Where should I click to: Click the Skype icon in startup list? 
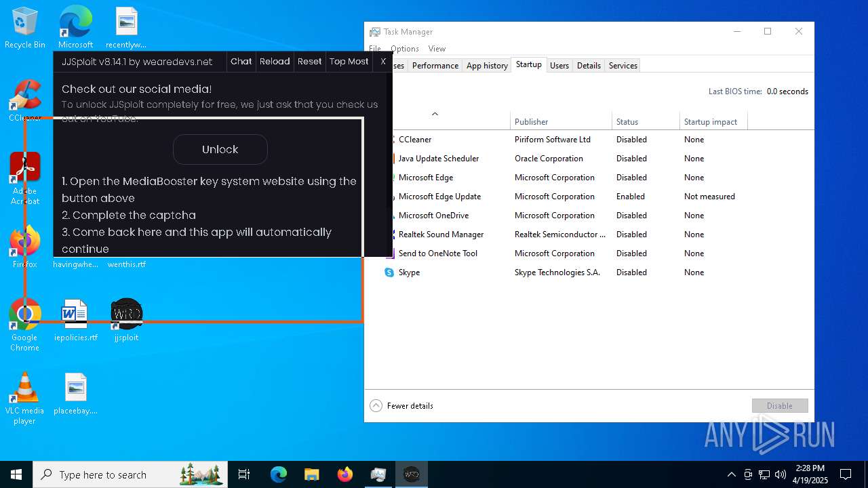[389, 272]
